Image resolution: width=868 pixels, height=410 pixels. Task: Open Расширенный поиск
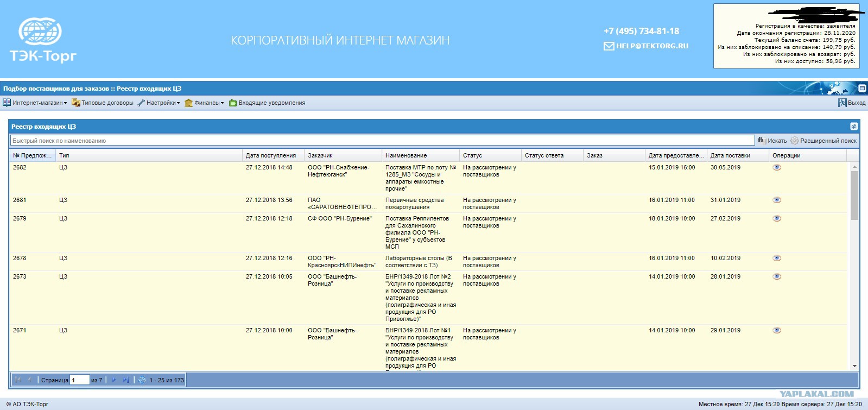823,141
